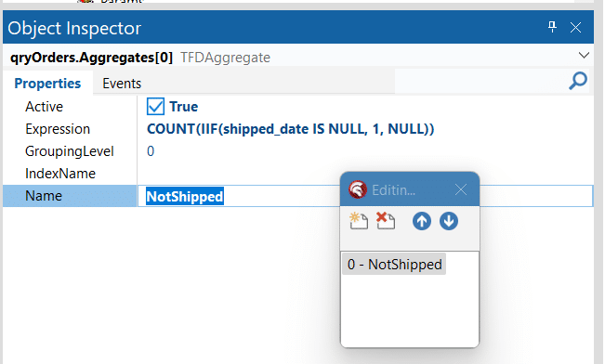Select the Expression property name row
This screenshot has height=364, width=605.
click(x=70, y=129)
